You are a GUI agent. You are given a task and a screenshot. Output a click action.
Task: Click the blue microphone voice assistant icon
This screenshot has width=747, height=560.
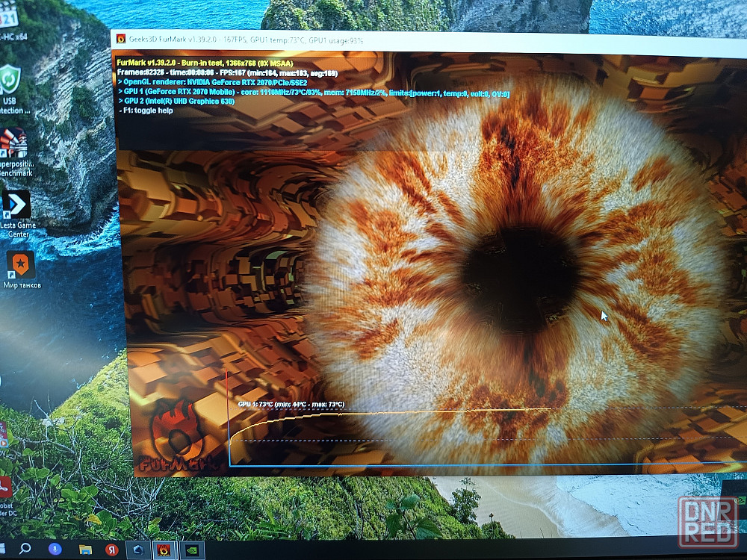point(54,549)
